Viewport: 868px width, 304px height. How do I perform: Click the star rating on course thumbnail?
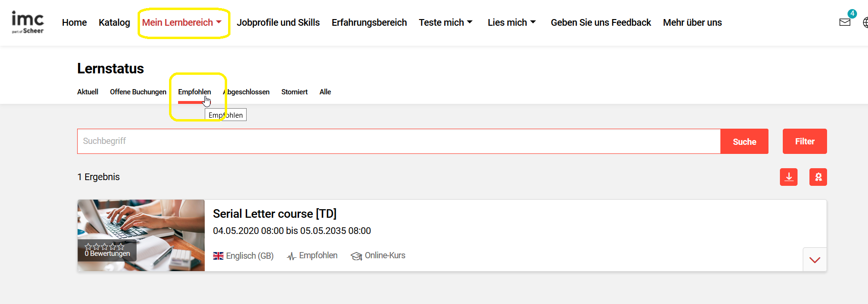104,246
